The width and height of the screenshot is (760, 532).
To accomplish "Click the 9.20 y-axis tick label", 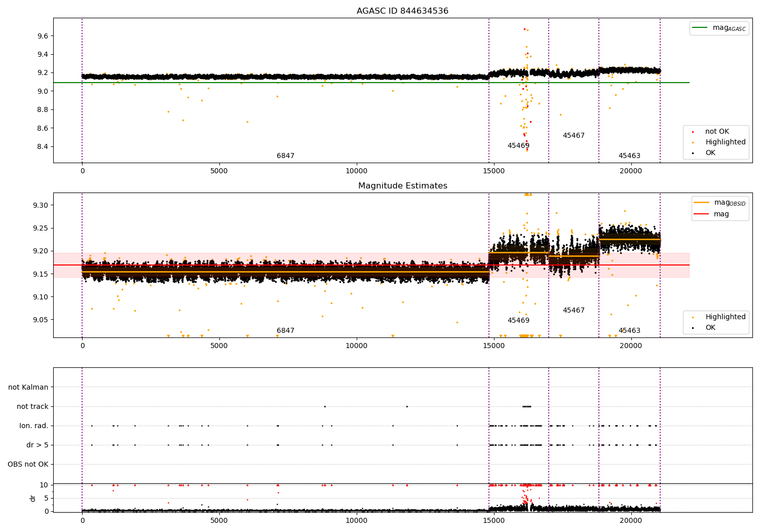I will pos(41,251).
